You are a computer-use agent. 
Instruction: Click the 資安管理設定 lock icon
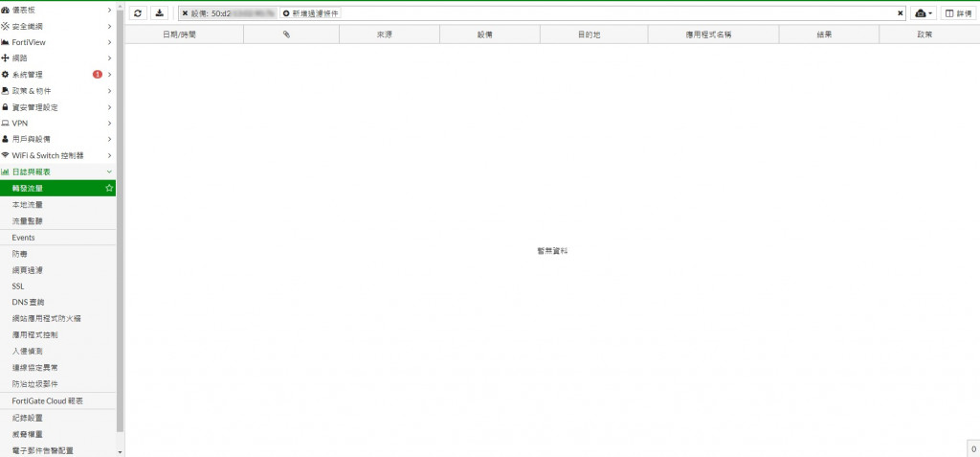(5, 107)
